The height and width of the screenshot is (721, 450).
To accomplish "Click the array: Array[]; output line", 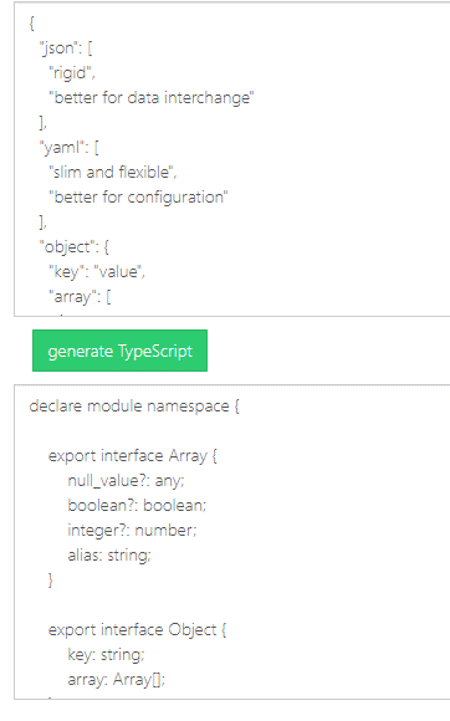I will click(x=116, y=680).
